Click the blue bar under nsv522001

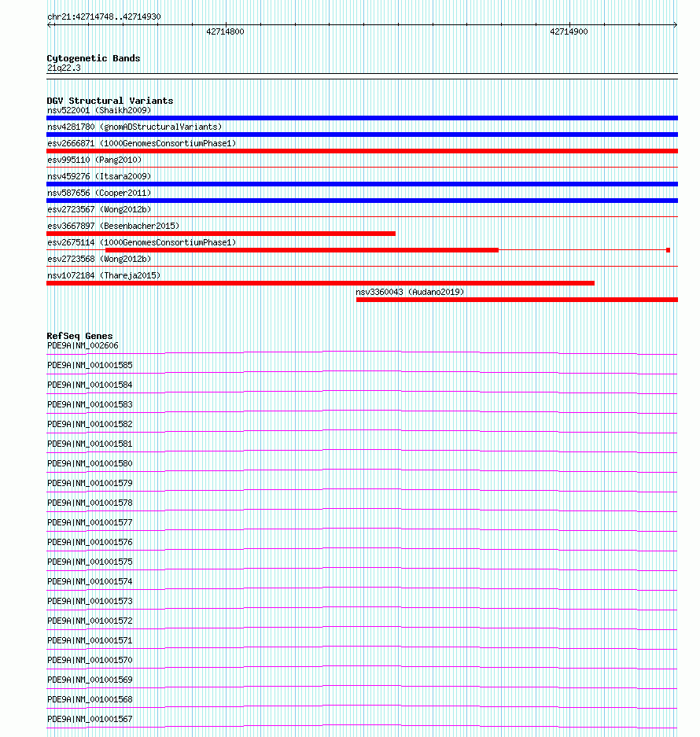[362, 118]
